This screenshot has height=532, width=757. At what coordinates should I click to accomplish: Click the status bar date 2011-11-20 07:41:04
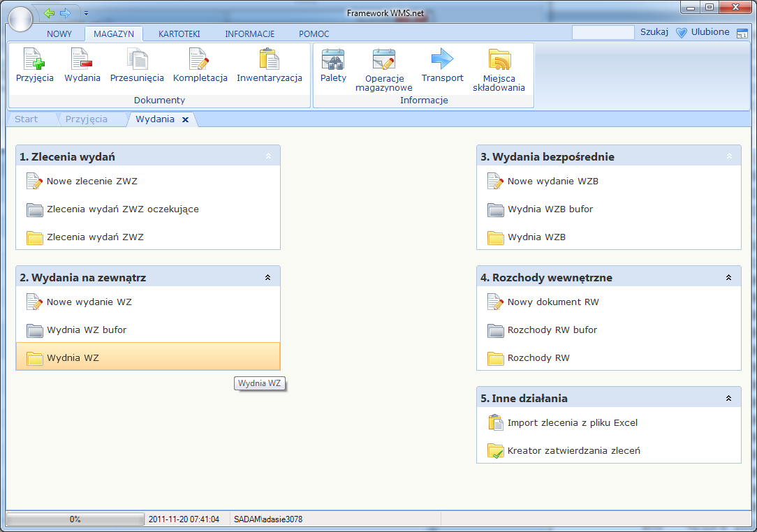click(x=184, y=519)
